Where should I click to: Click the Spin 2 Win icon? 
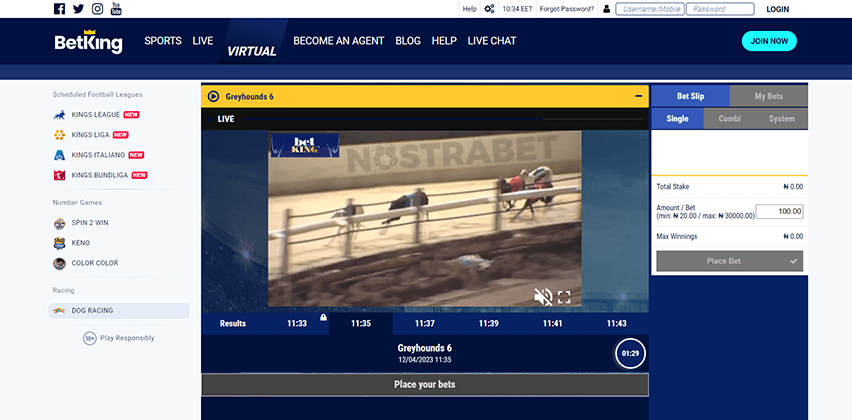(59, 223)
